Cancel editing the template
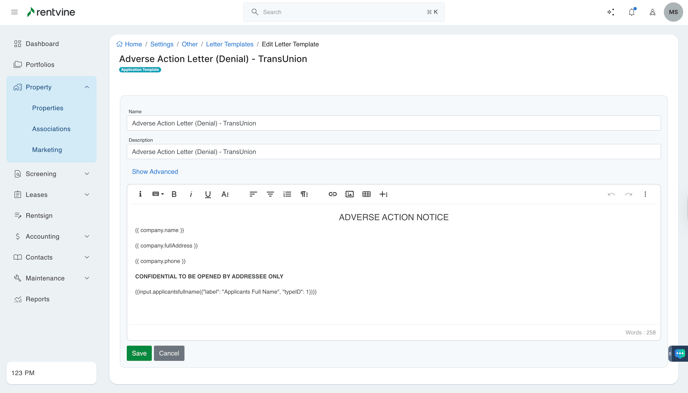688x393 pixels. tap(169, 354)
